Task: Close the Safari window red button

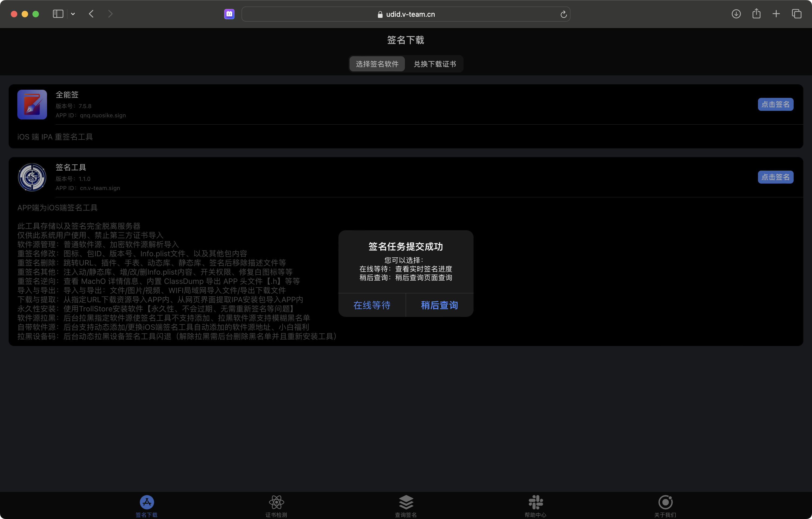Action: pos(14,14)
